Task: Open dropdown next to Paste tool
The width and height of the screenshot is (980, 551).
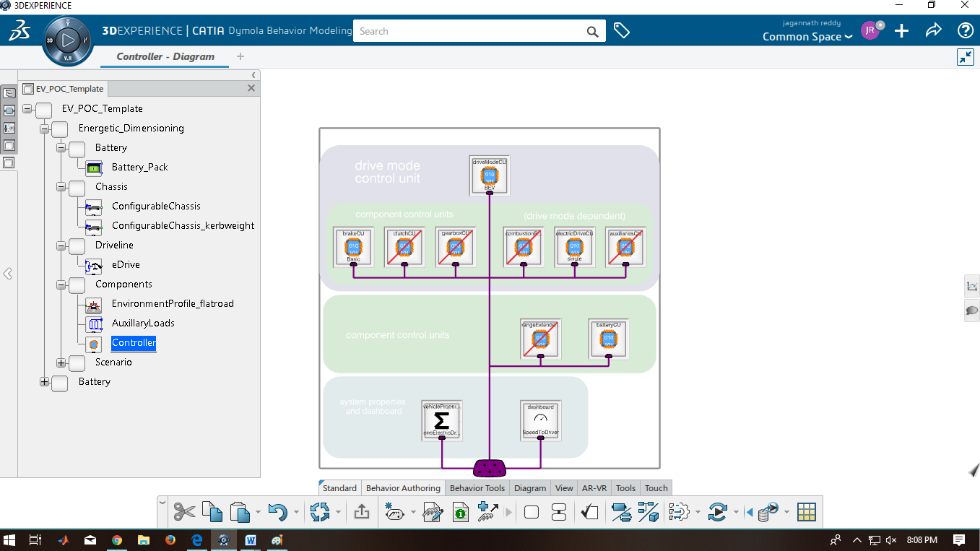Action: 258,513
